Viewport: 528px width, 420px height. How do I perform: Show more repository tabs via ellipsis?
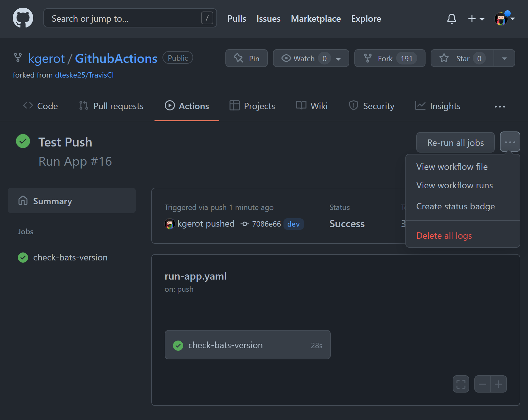[x=500, y=107]
